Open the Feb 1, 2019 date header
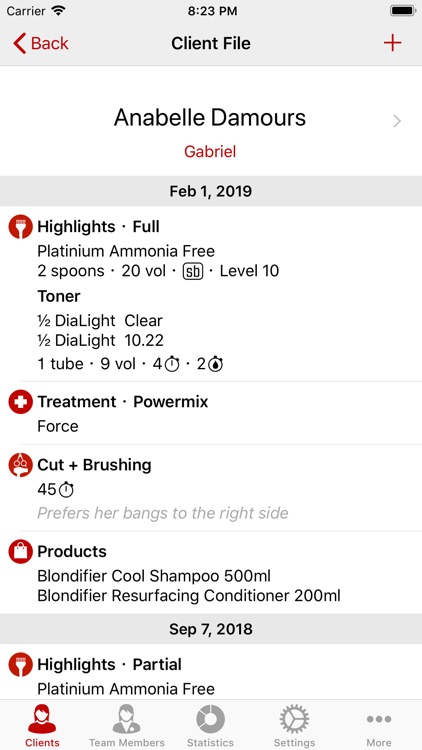 [x=211, y=191]
